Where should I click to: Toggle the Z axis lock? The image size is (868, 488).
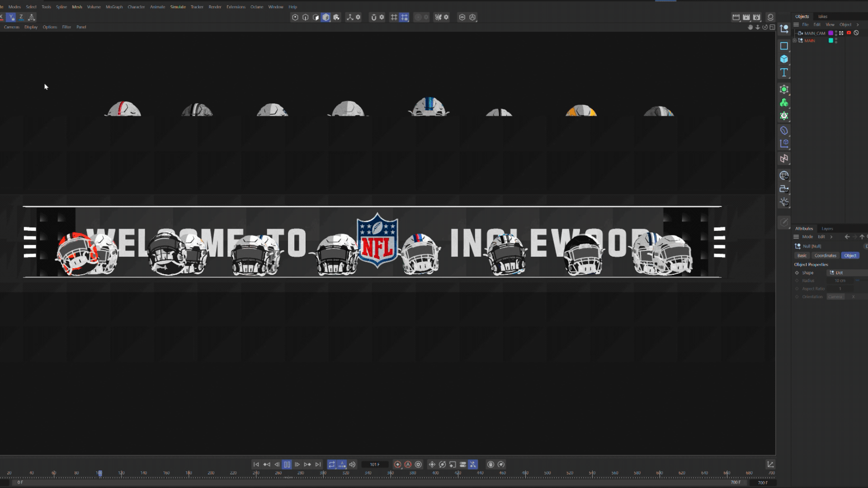tap(21, 17)
